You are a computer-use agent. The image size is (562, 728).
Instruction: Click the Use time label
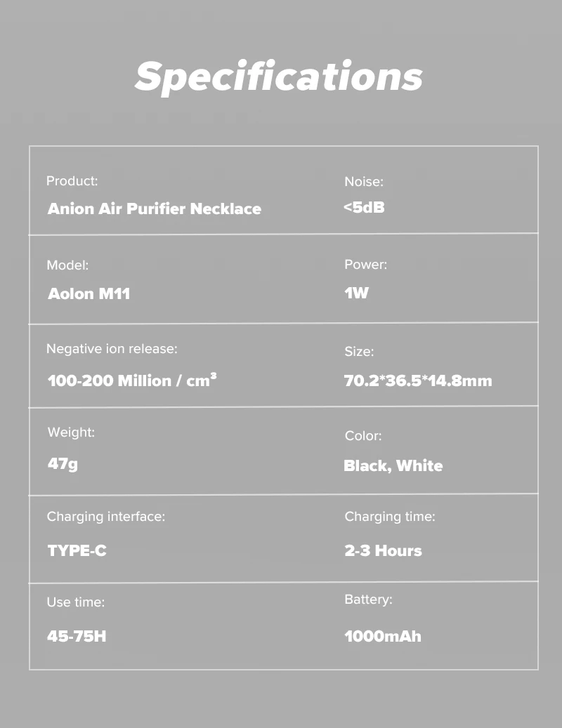[x=76, y=602]
